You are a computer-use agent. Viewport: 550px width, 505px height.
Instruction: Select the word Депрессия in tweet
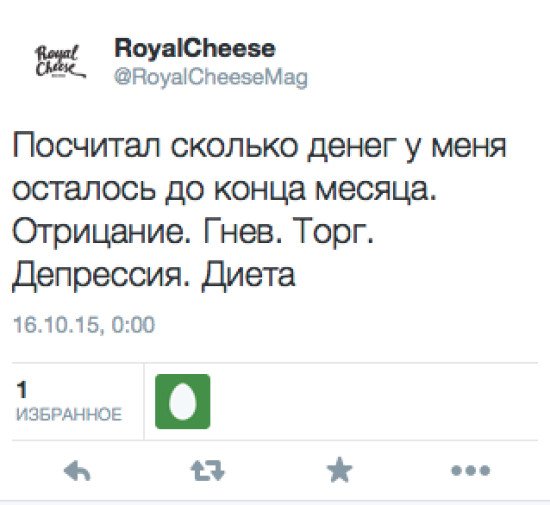tap(96, 276)
